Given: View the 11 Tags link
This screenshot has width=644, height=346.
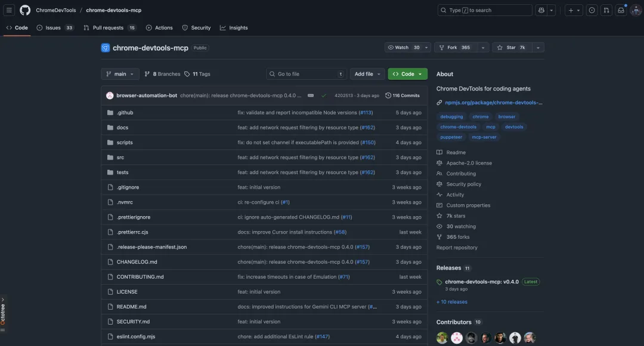Looking at the screenshot, I should (197, 74).
